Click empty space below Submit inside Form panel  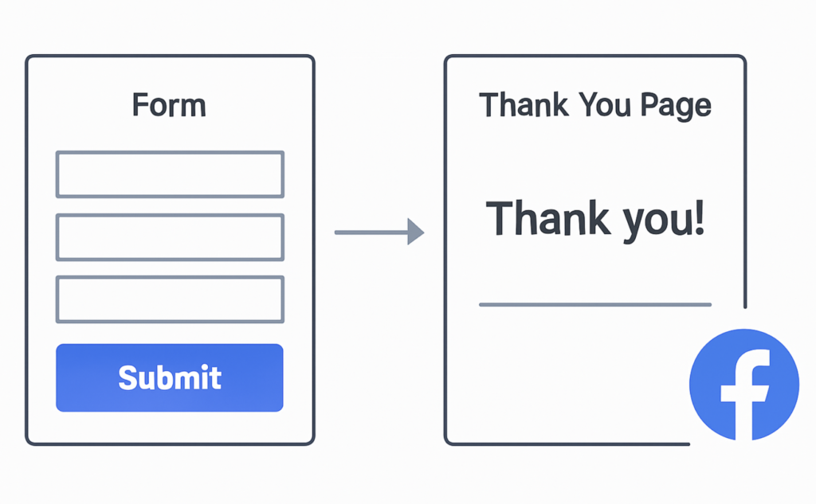click(x=170, y=428)
